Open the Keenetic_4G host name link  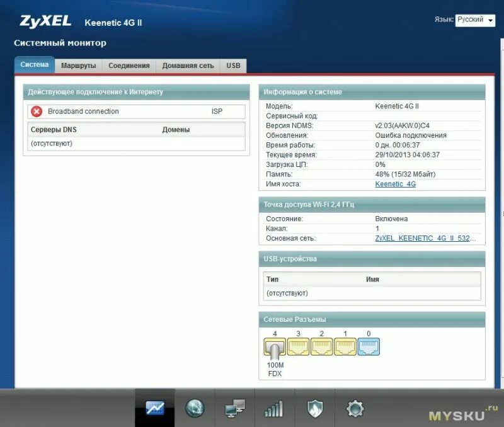(396, 184)
